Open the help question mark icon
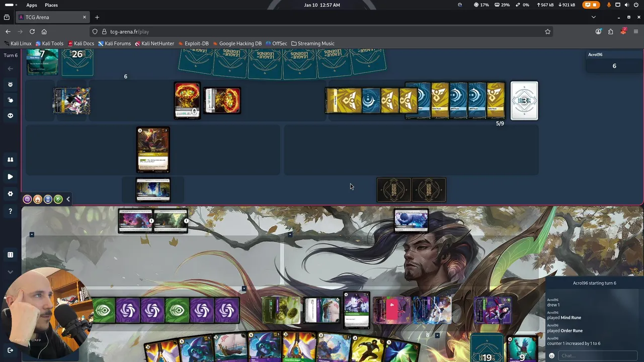Image resolution: width=644 pixels, height=362 pixels. coord(10,211)
